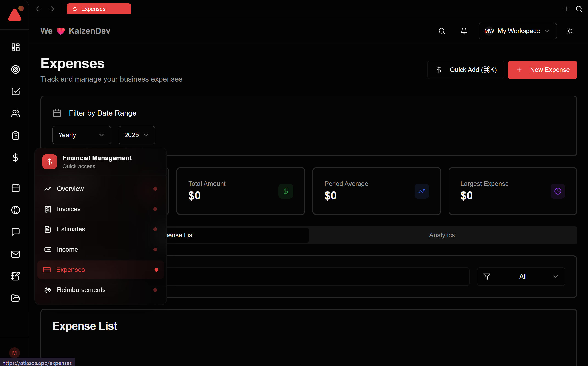This screenshot has width=588, height=366.
Task: Click the Largest Expense pie chart icon
Action: click(x=558, y=191)
